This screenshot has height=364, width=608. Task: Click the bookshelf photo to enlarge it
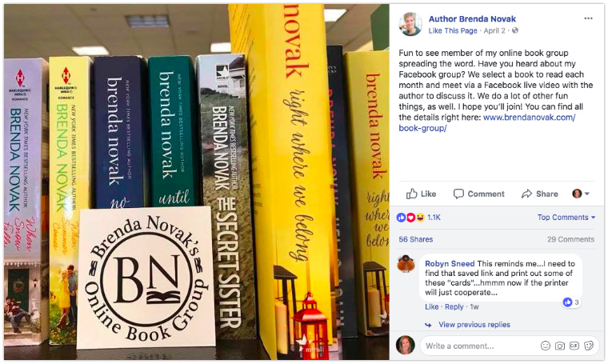click(x=197, y=182)
